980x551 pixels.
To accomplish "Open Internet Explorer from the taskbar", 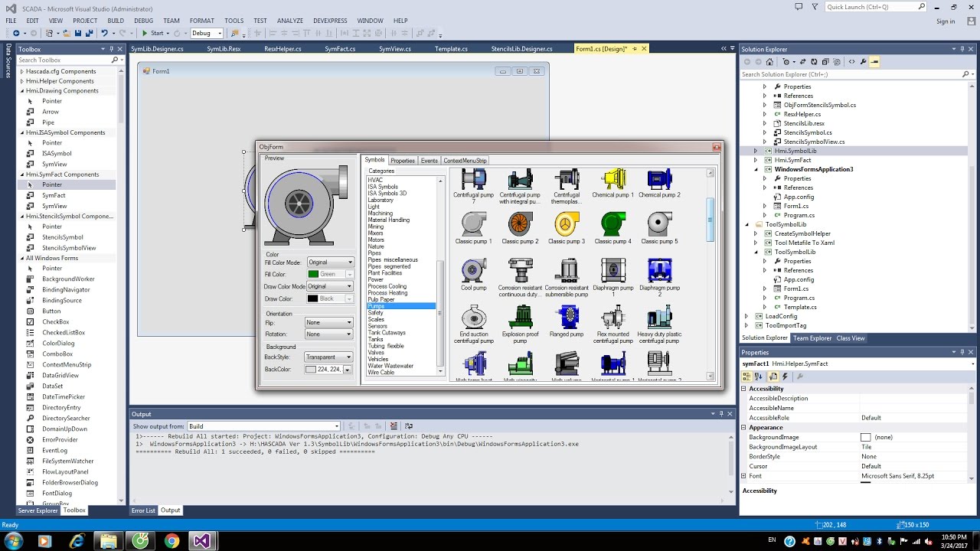I will tap(77, 541).
